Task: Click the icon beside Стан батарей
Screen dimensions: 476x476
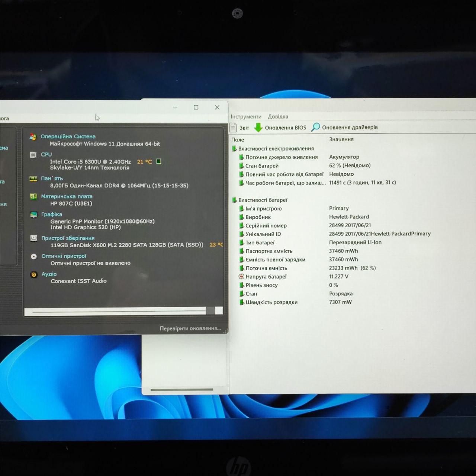Action: coord(241,166)
